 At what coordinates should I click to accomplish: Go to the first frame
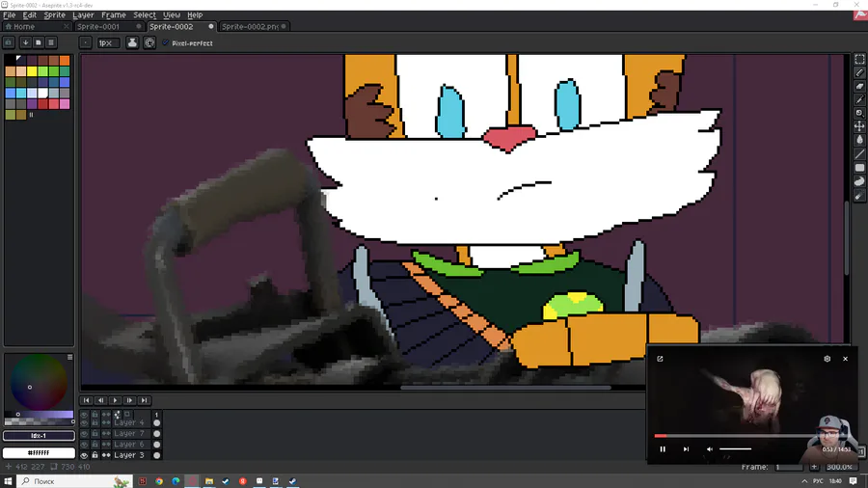87,400
